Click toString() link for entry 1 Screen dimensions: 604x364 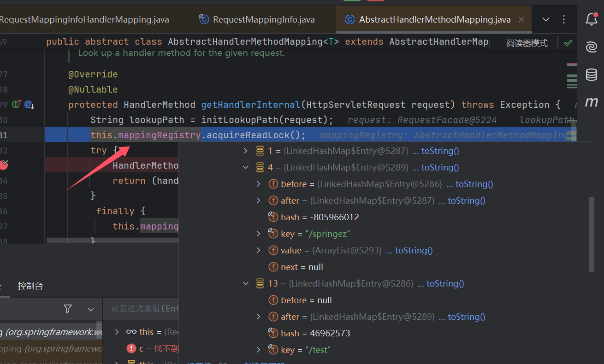click(x=440, y=151)
